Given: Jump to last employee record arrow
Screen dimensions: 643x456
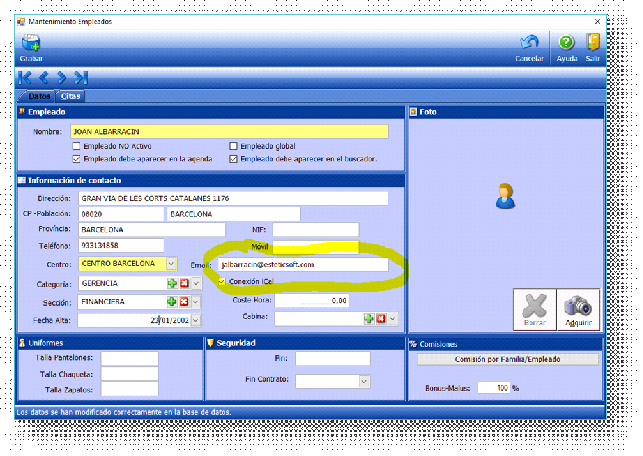Looking at the screenshot, I should tap(80, 77).
